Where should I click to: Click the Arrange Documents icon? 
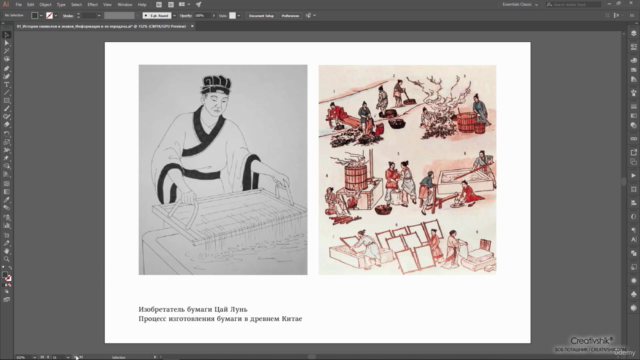click(x=184, y=4)
